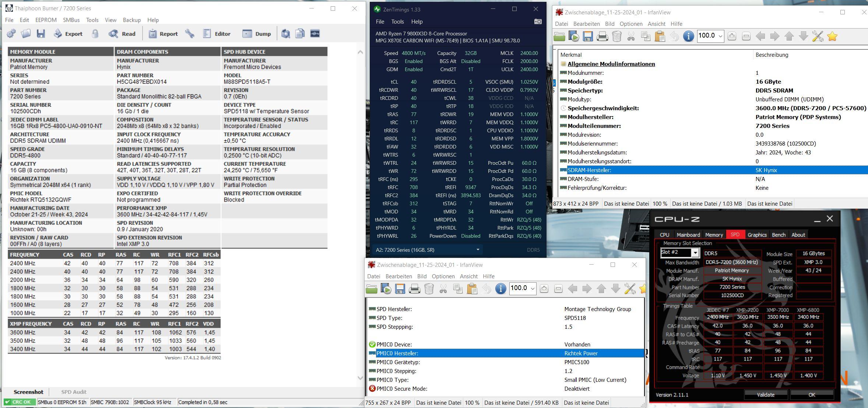Open CPU-Z memory Slot #2 dropdown
This screenshot has width=868, height=408.
(x=695, y=253)
